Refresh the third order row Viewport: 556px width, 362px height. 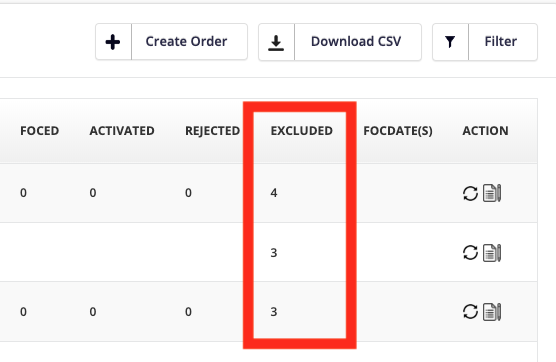tap(470, 312)
